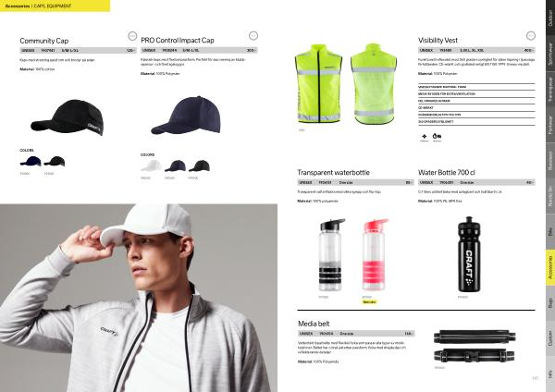Go to the Bike side tab
The width and height of the screenshot is (555, 392).
coord(550,232)
